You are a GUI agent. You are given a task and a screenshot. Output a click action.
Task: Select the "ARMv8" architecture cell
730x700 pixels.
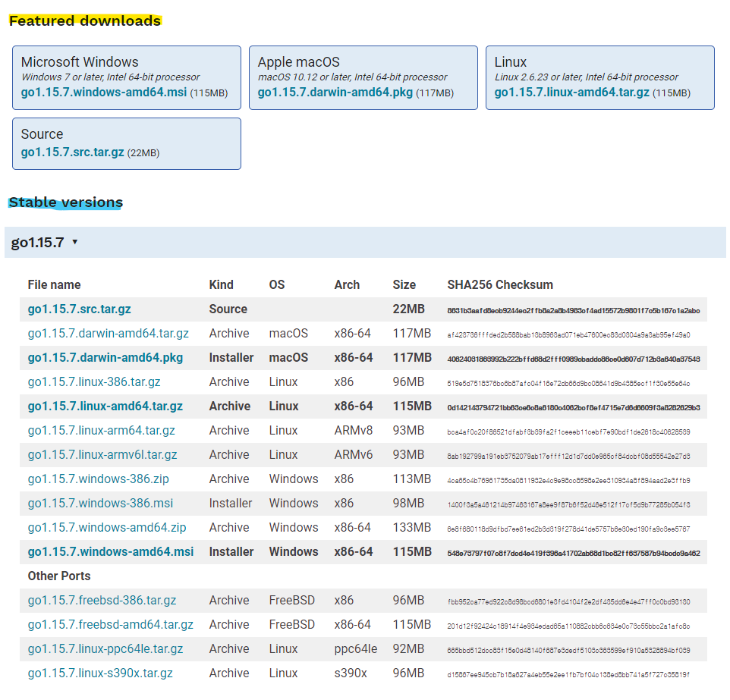354,430
